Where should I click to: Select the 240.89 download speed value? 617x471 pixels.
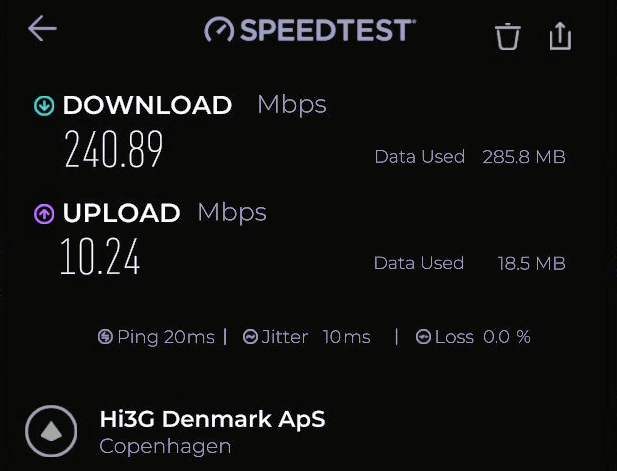(113, 150)
